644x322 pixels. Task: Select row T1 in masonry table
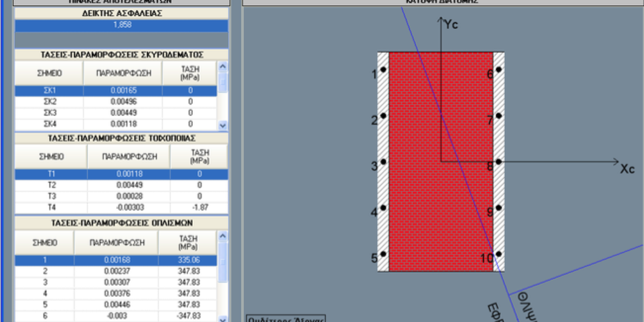pos(121,174)
